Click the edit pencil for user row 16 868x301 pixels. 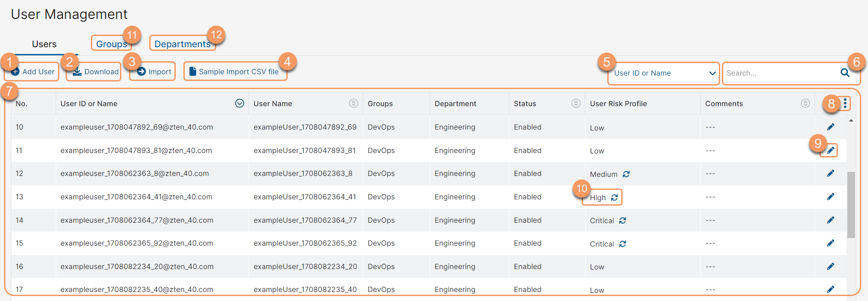830,266
